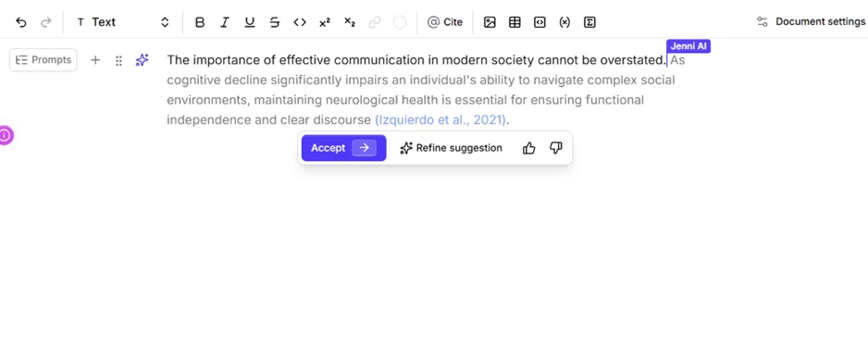Viewport: 868px width, 345px height.
Task: Open the Izquierdo et al., 2021 citation
Action: pos(440,120)
